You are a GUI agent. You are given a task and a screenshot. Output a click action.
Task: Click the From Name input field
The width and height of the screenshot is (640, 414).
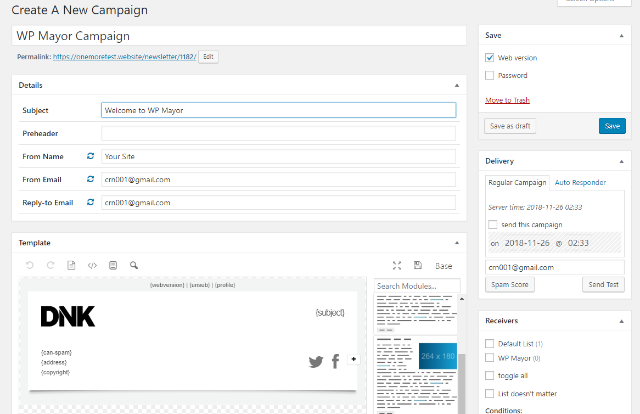pyautogui.click(x=278, y=156)
